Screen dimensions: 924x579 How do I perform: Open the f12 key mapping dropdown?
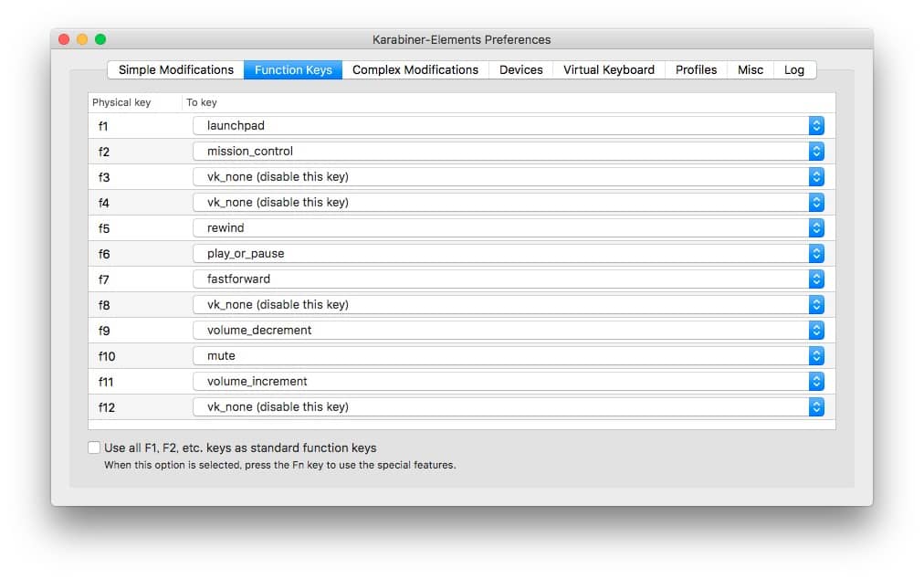(x=508, y=406)
